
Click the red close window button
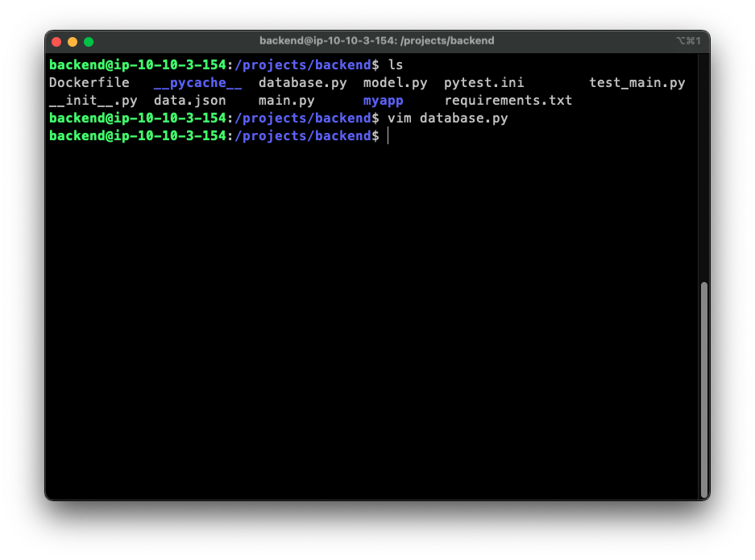[x=56, y=41]
